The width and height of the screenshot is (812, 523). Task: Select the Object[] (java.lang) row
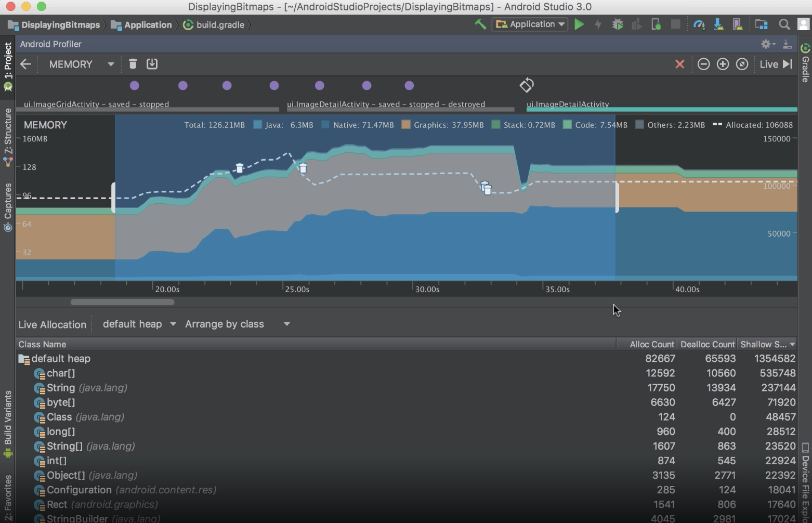coord(407,475)
